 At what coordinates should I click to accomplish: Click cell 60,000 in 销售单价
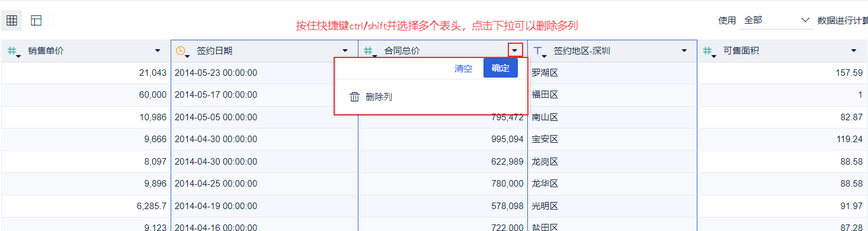(x=86, y=95)
